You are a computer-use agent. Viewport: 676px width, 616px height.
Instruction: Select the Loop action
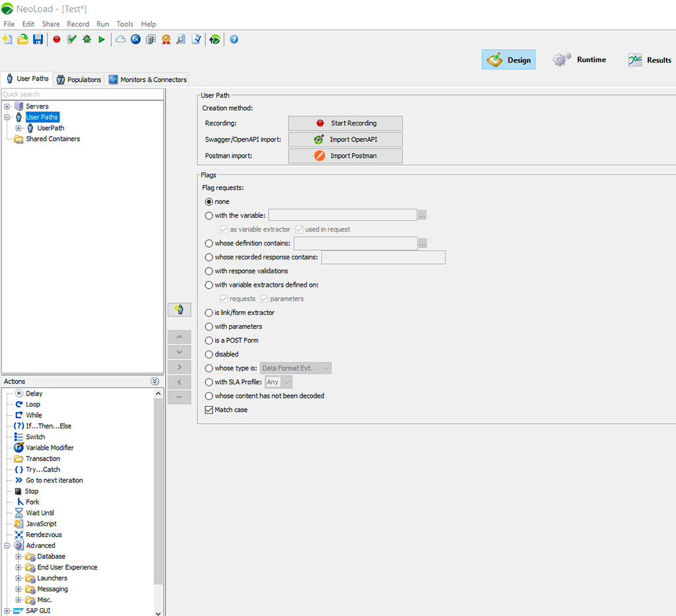click(x=33, y=404)
